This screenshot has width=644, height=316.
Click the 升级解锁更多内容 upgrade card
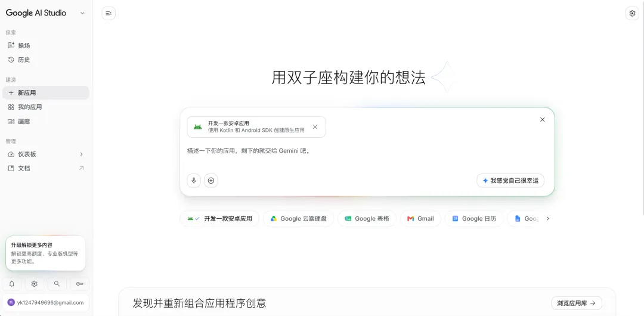pos(45,253)
